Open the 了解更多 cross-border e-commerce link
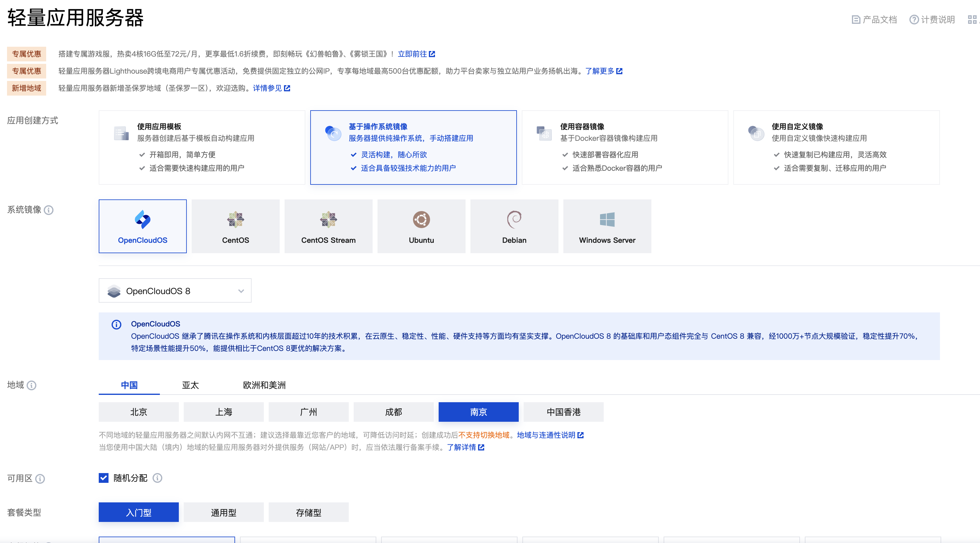Screen dimensions: 980x543 click(x=599, y=71)
